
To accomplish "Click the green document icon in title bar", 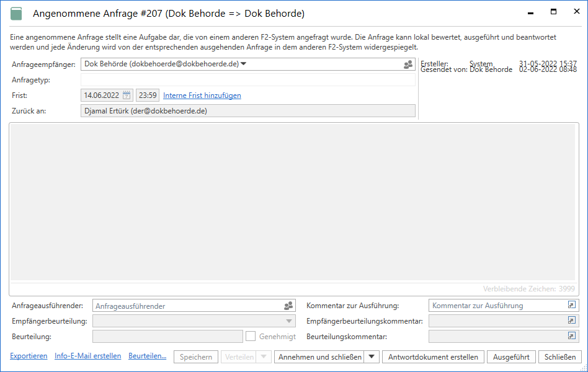I will point(16,14).
